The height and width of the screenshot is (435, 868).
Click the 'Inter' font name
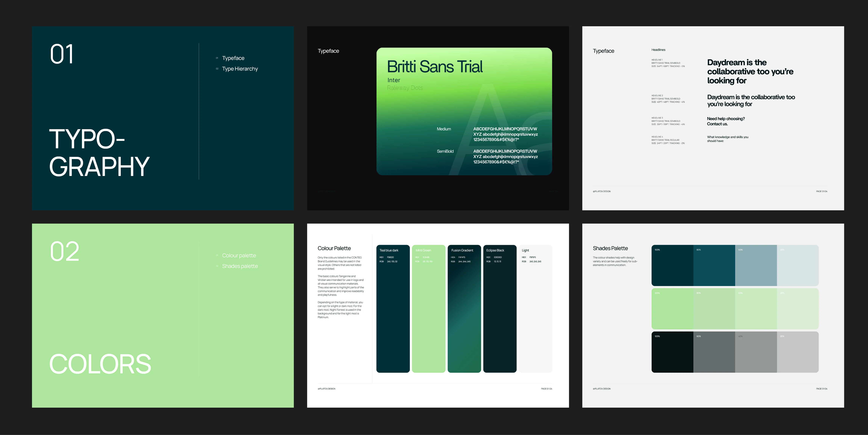pos(394,80)
